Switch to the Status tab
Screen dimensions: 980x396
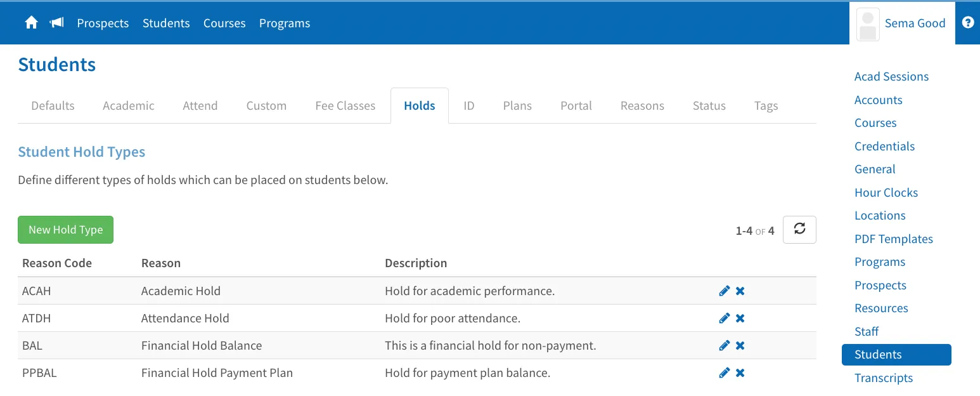[709, 105]
